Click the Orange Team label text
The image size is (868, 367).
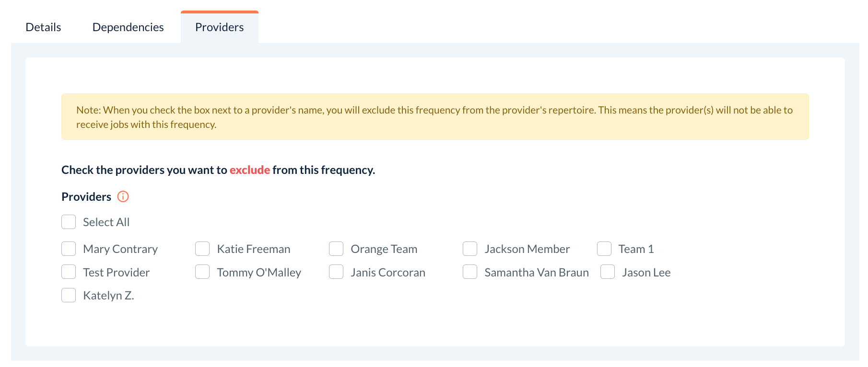coord(384,249)
